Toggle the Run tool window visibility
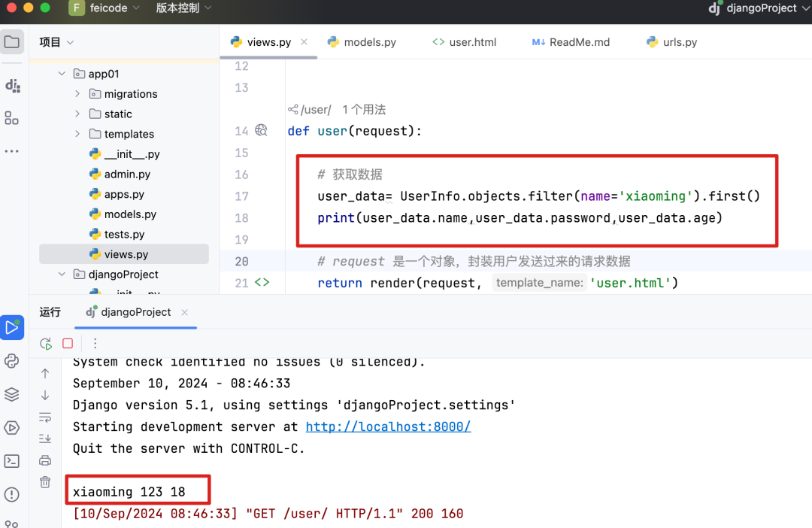This screenshot has height=528, width=812. tap(11, 327)
